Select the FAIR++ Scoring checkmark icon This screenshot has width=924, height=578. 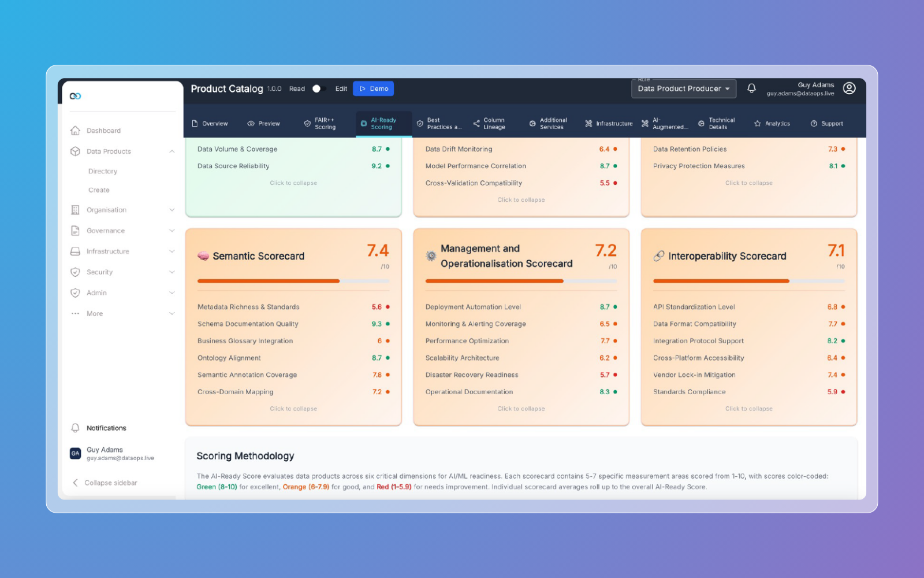coord(308,123)
